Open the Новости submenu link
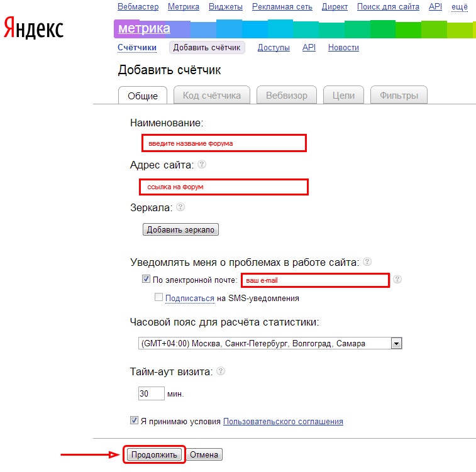The width and height of the screenshot is (476, 472). [343, 48]
